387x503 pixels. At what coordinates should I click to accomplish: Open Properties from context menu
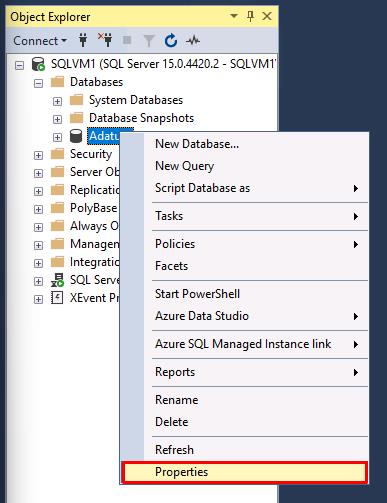(x=244, y=472)
